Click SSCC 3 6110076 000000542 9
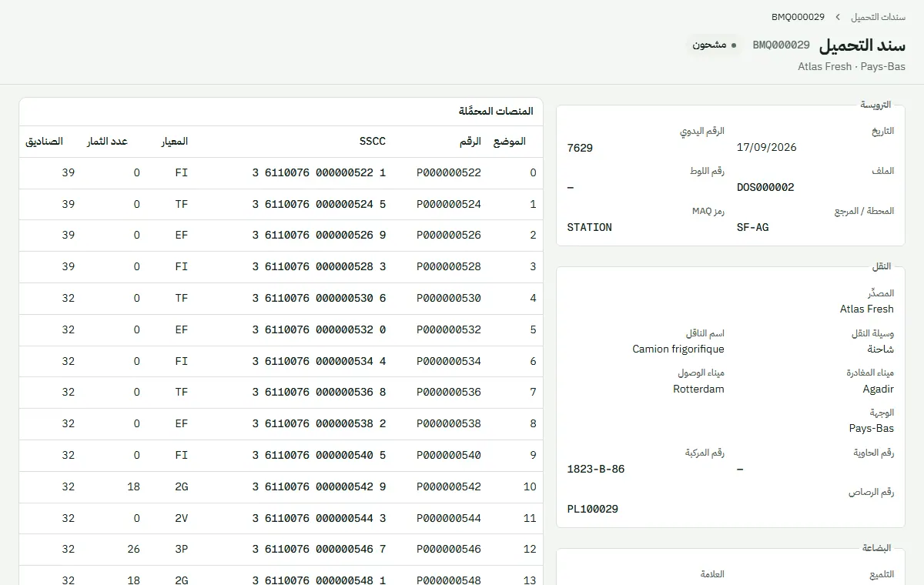 pyautogui.click(x=319, y=487)
